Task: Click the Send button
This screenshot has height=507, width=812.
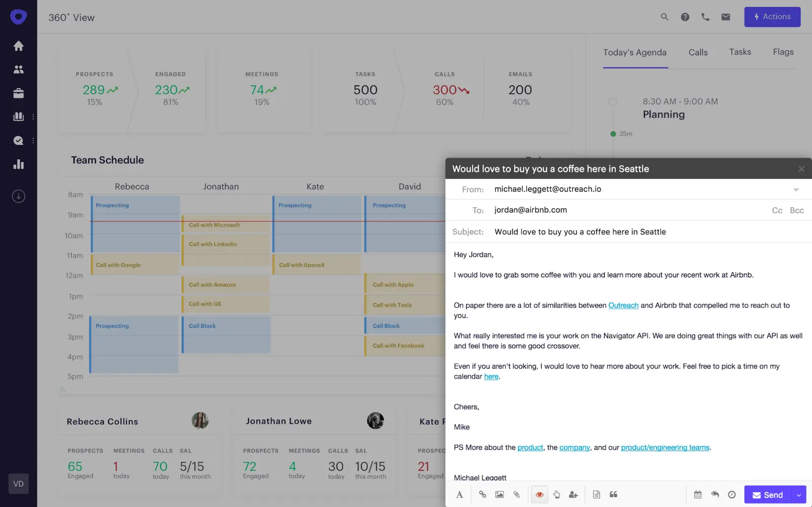Action: pyautogui.click(x=768, y=495)
